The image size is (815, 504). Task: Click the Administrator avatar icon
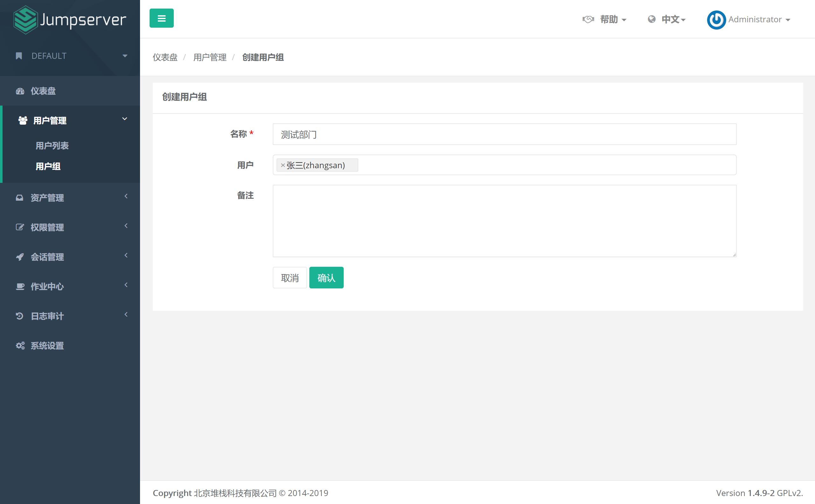pyautogui.click(x=716, y=20)
